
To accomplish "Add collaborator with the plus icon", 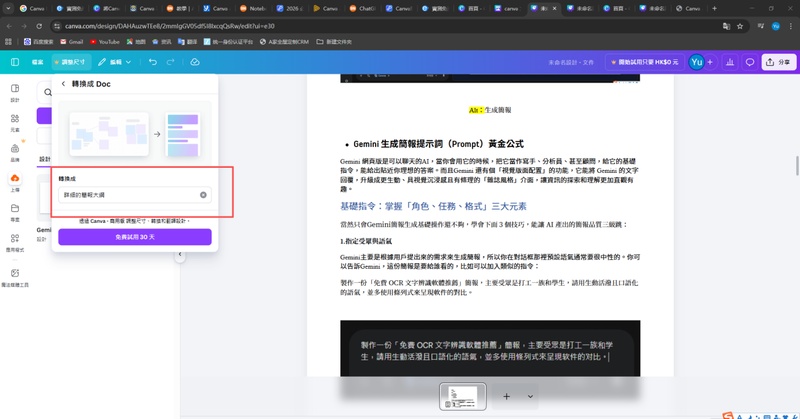I will 710,62.
